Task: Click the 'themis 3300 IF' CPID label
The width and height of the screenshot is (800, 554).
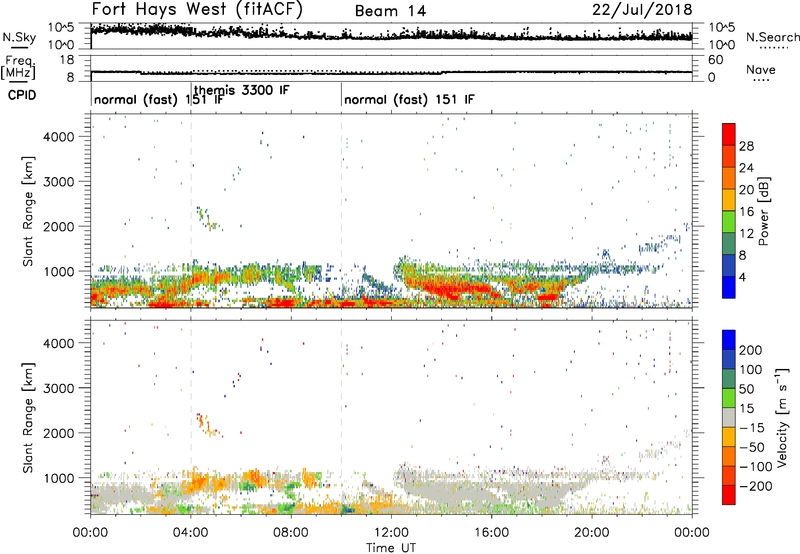Action: (242, 90)
